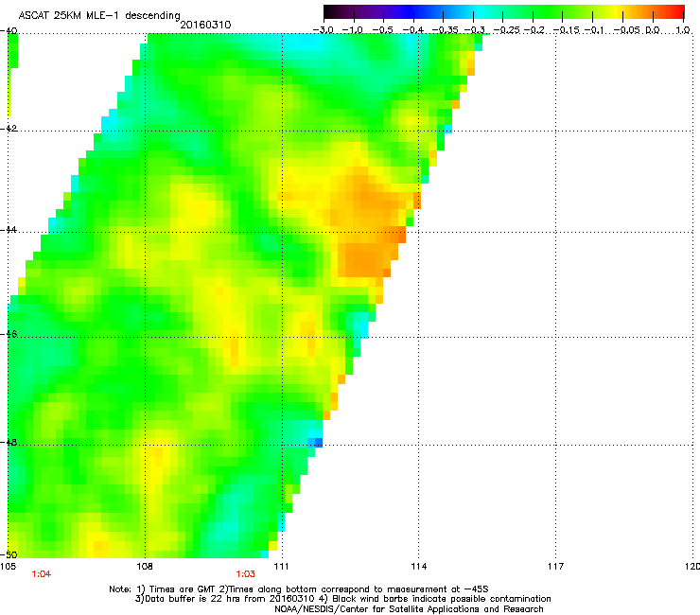Image resolution: width=700 pixels, height=615 pixels.
Task: Click the -0.05 color scale label
Action: [627, 30]
